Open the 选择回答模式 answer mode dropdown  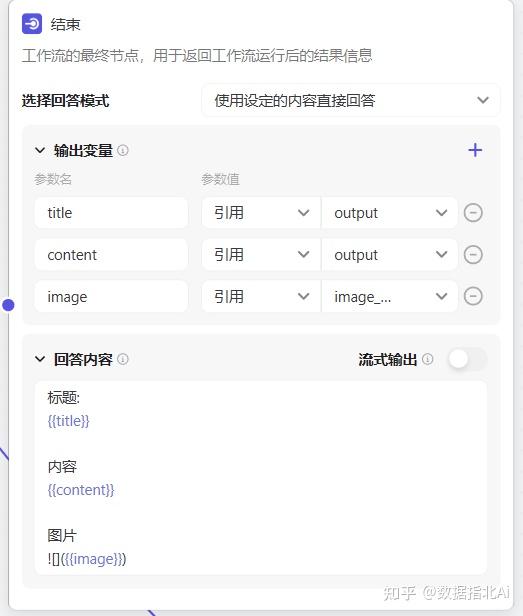point(351,101)
